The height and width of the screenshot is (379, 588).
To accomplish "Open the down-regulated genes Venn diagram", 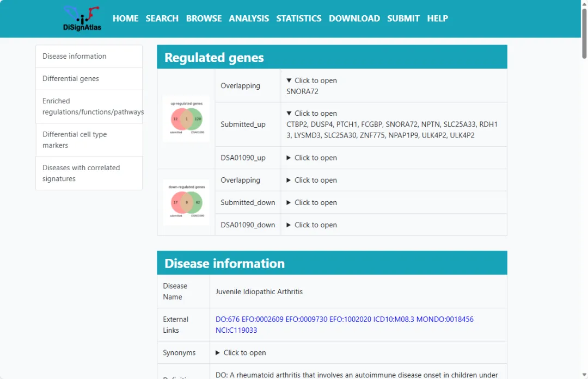I will pyautogui.click(x=186, y=202).
